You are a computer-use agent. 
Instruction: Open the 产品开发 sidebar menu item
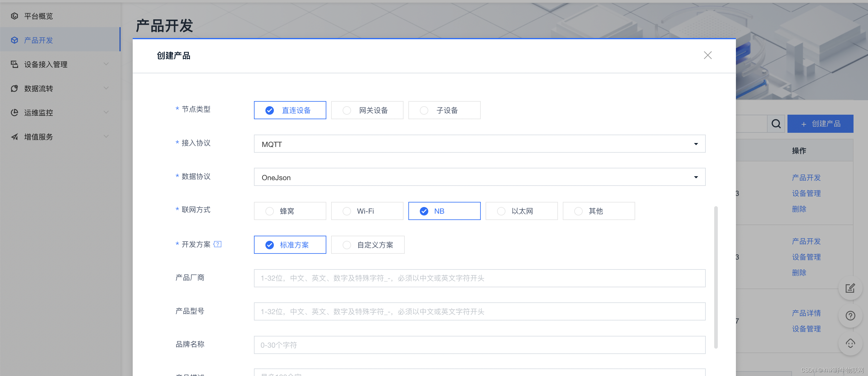[38, 40]
